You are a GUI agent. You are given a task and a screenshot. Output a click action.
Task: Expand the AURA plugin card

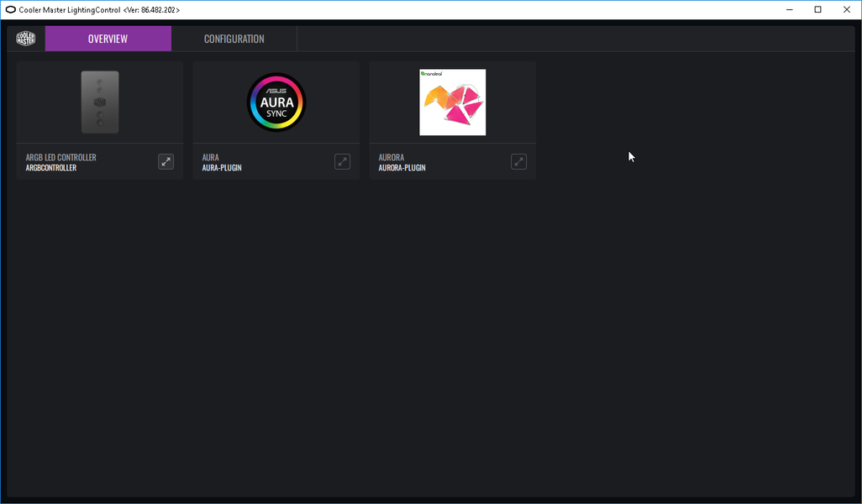click(x=343, y=161)
